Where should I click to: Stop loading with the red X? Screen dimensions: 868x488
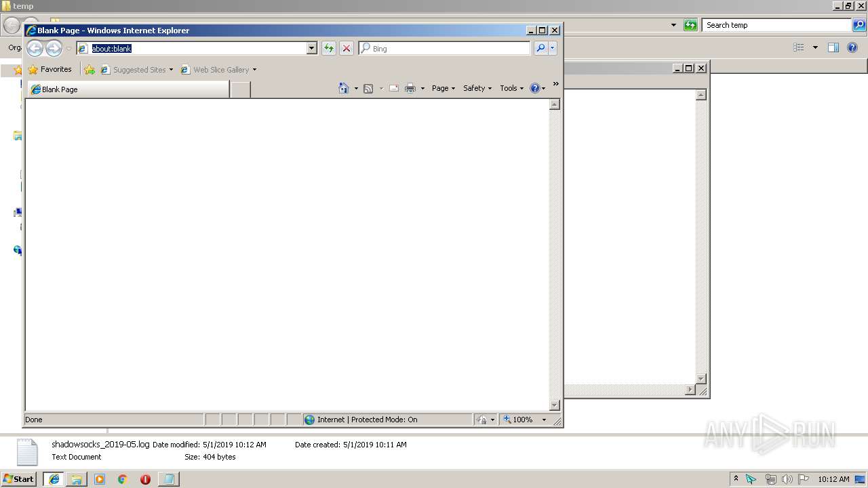(347, 48)
